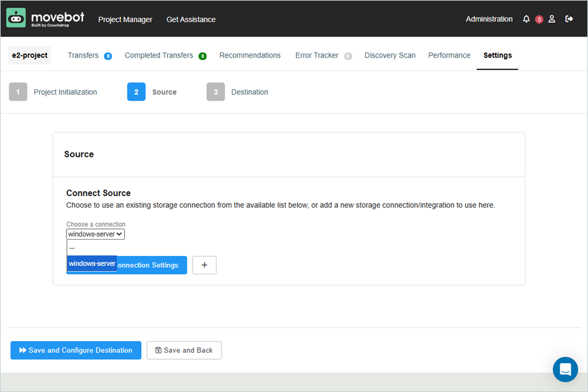The width and height of the screenshot is (588, 392).
Task: Open the user profile icon
Action: pos(552,19)
